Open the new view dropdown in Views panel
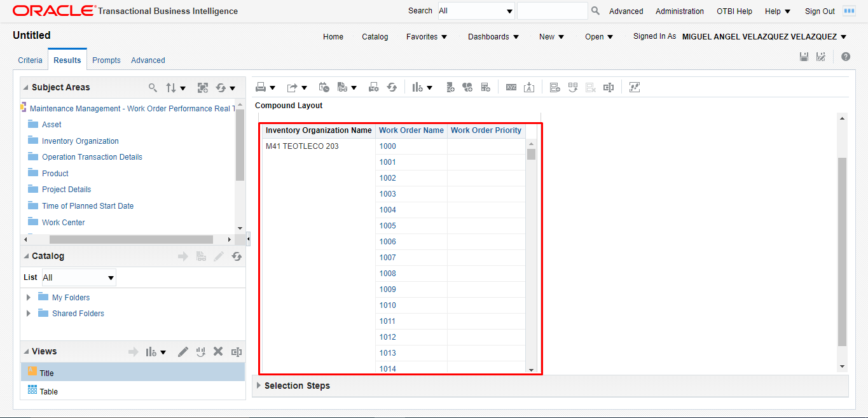 point(163,352)
